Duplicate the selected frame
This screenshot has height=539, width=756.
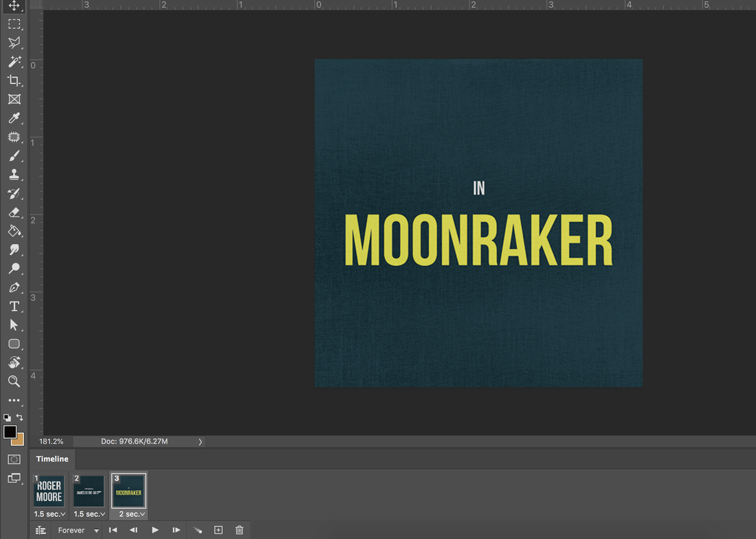click(x=219, y=530)
